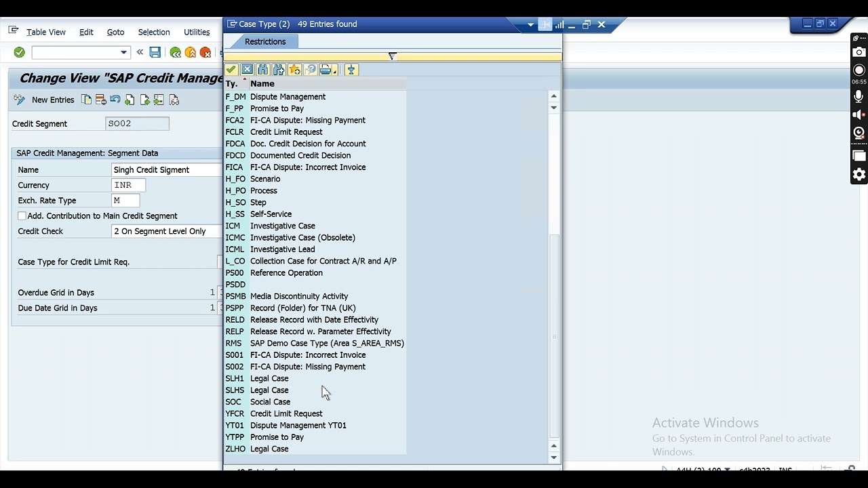Viewport: 868px width, 488px height.
Task: Exit transaction using yellow up-arrow icon
Action: pyautogui.click(x=191, y=52)
